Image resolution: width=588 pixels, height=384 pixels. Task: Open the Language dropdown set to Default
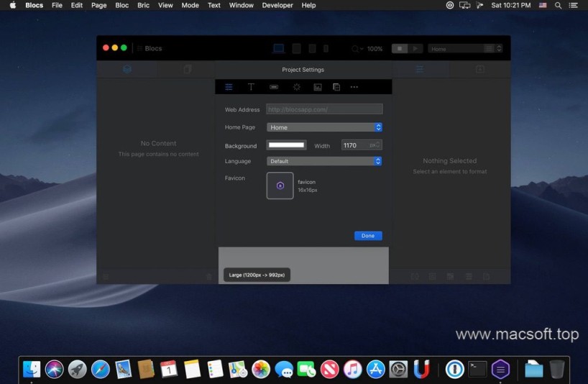pyautogui.click(x=324, y=161)
